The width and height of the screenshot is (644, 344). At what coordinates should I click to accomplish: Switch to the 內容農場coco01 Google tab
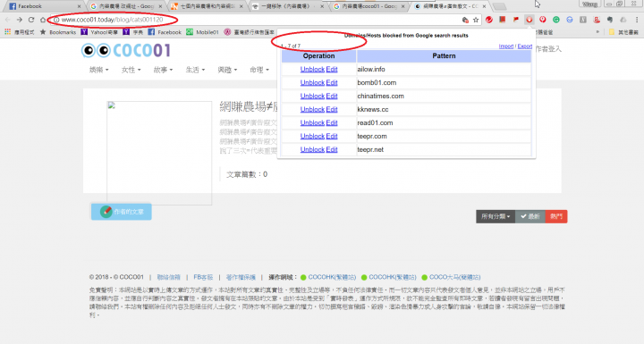pyautogui.click(x=368, y=6)
